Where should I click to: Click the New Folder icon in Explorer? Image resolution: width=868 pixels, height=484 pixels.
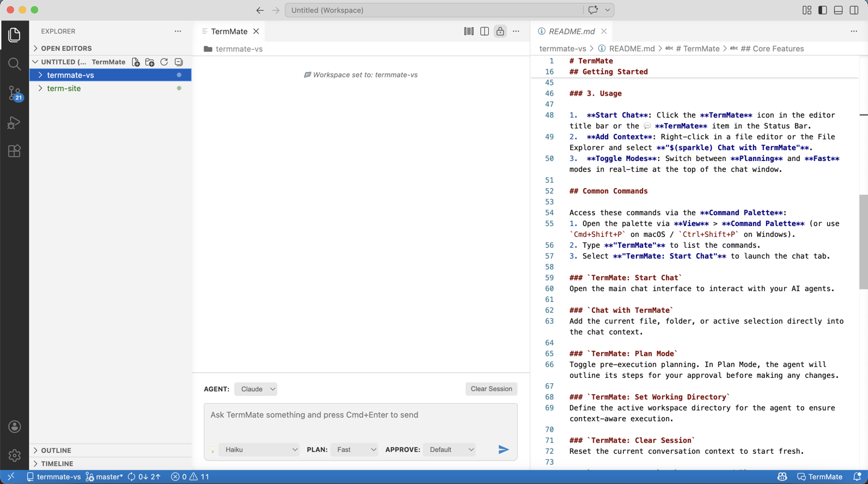point(150,62)
